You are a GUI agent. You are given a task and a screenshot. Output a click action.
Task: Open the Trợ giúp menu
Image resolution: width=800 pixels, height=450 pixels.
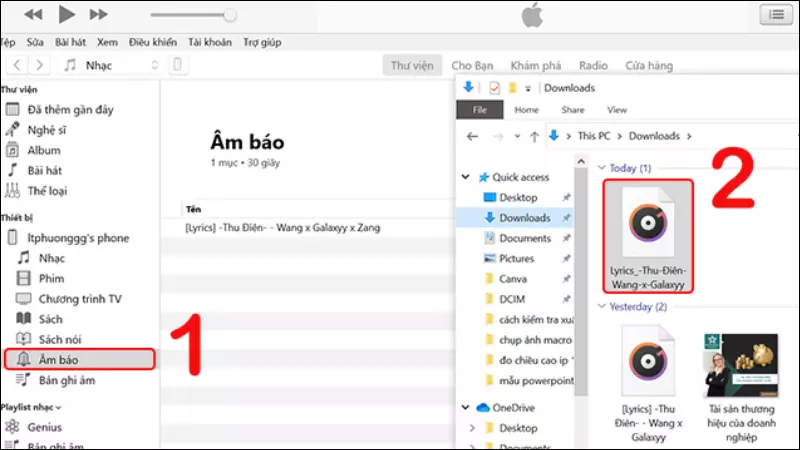[262, 42]
